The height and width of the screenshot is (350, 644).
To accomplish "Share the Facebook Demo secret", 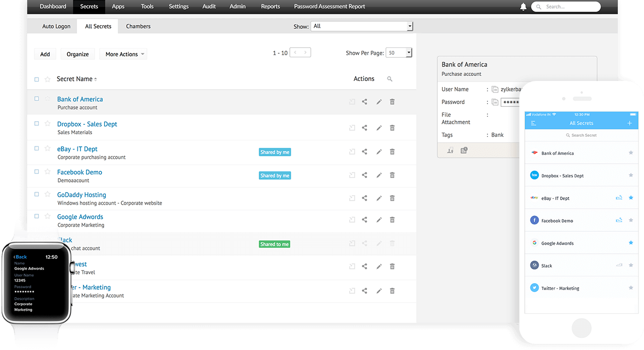I will tap(365, 175).
